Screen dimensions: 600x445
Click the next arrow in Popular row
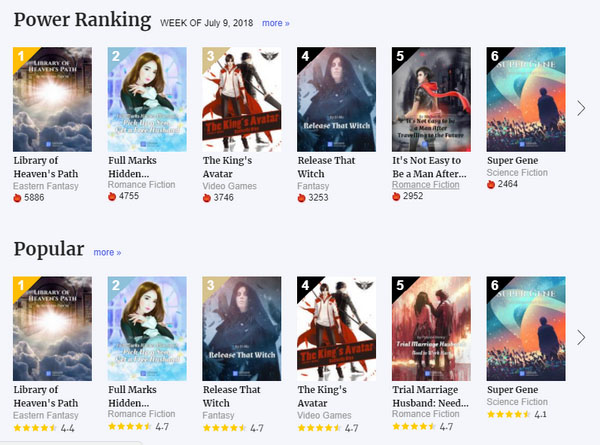click(x=581, y=337)
